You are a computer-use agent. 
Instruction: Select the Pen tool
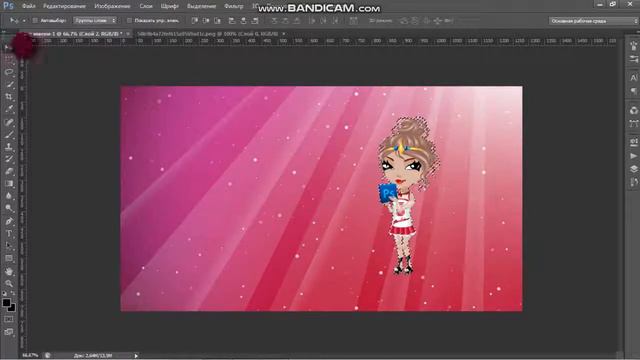9,222
